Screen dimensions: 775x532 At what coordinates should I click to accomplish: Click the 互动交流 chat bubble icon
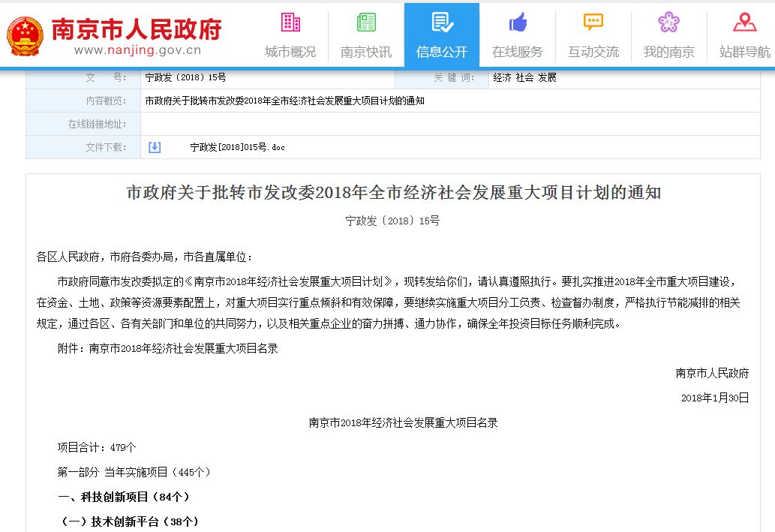tap(593, 23)
